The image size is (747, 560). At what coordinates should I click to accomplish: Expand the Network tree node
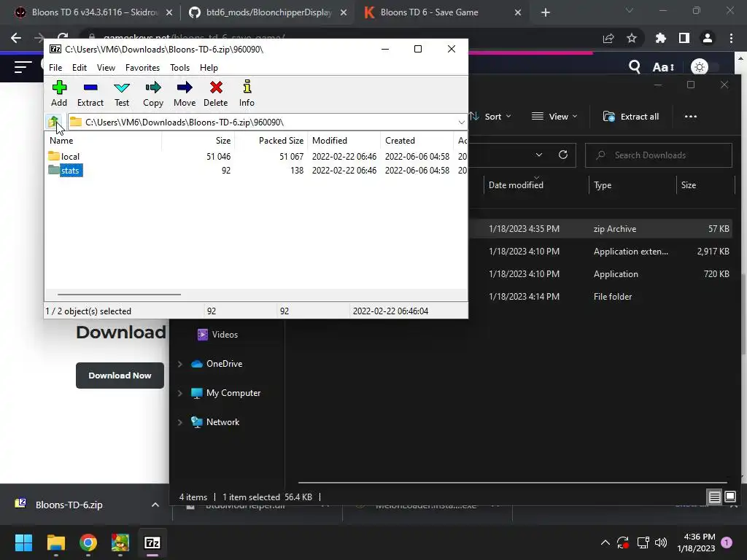pyautogui.click(x=180, y=422)
